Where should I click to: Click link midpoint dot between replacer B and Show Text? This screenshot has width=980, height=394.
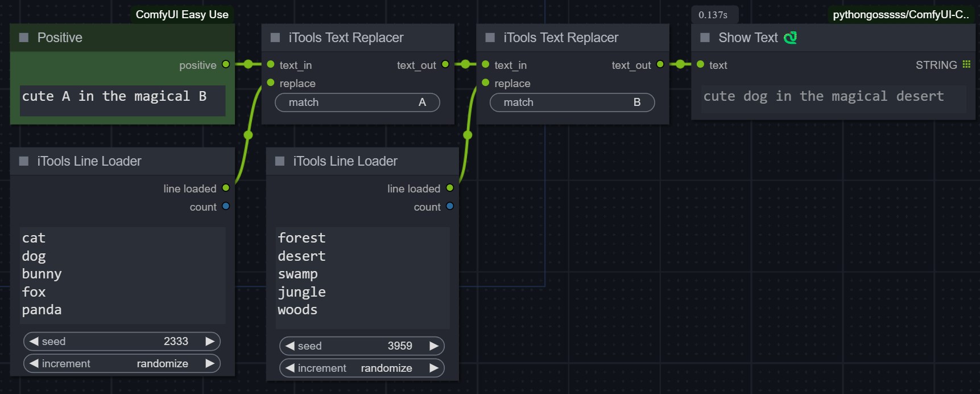tap(680, 64)
